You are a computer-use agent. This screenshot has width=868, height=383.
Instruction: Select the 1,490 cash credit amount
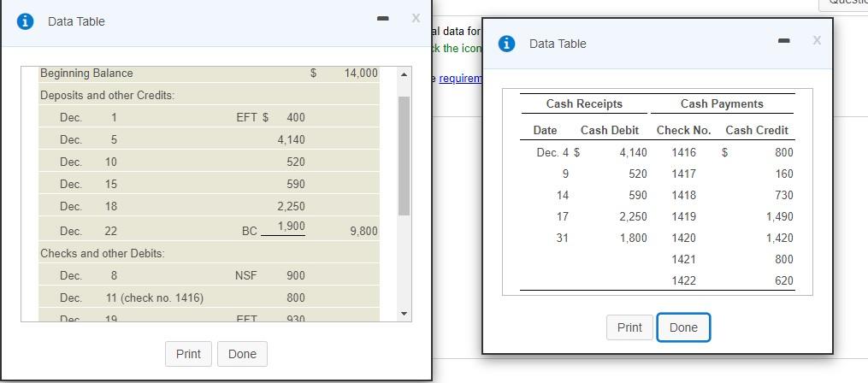pyautogui.click(x=779, y=217)
